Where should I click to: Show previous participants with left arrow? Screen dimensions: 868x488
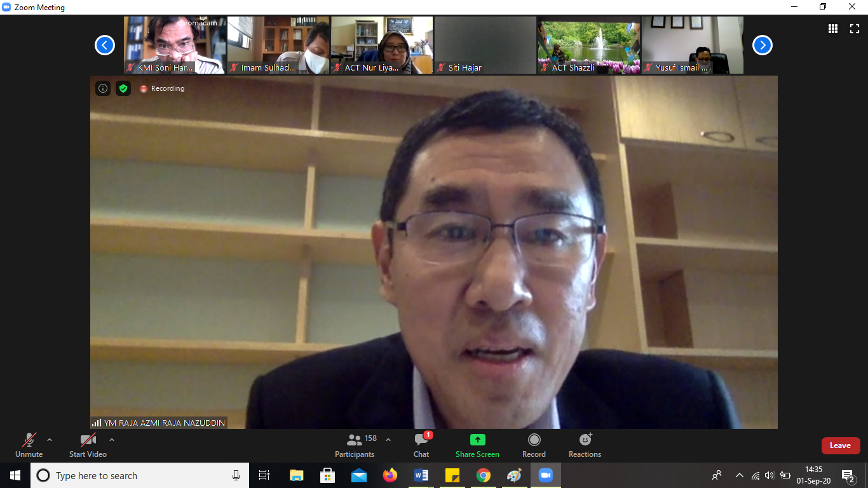[x=105, y=45]
